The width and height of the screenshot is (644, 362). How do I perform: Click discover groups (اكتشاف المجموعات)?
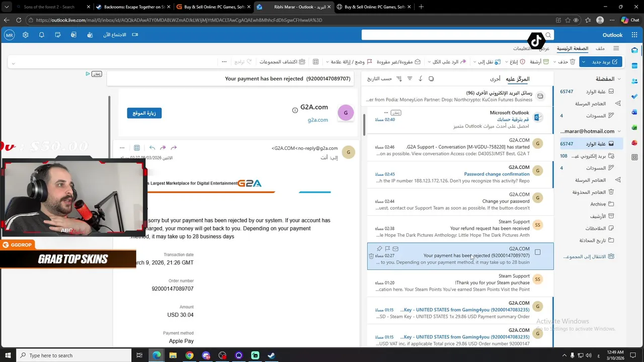[x=282, y=62]
